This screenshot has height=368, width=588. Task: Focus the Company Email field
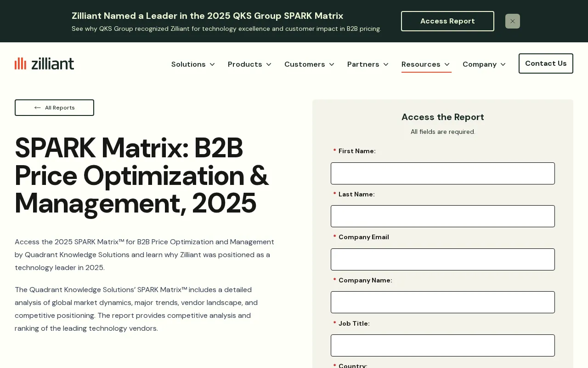tap(443, 259)
